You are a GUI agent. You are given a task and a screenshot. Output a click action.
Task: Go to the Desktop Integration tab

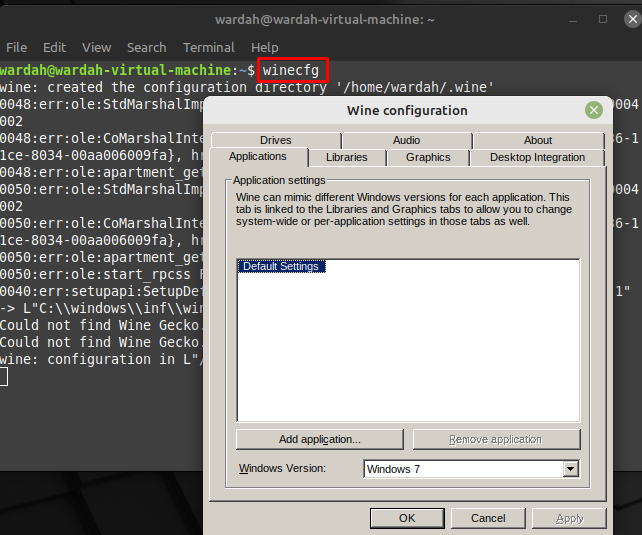pos(538,158)
